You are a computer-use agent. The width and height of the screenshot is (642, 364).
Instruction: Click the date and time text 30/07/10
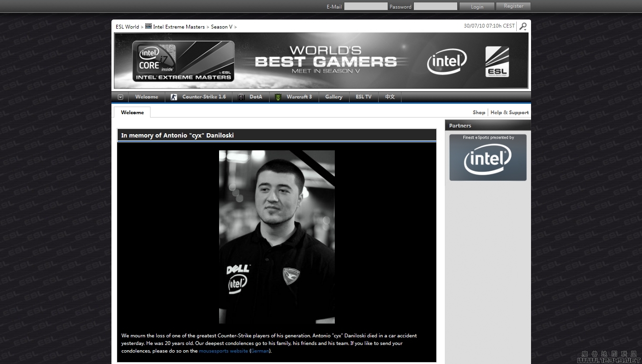tap(489, 26)
